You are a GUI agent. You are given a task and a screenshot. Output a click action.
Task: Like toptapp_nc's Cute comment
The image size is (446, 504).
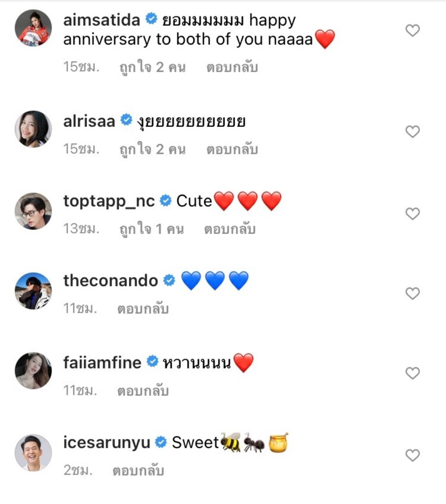pyautogui.click(x=413, y=214)
